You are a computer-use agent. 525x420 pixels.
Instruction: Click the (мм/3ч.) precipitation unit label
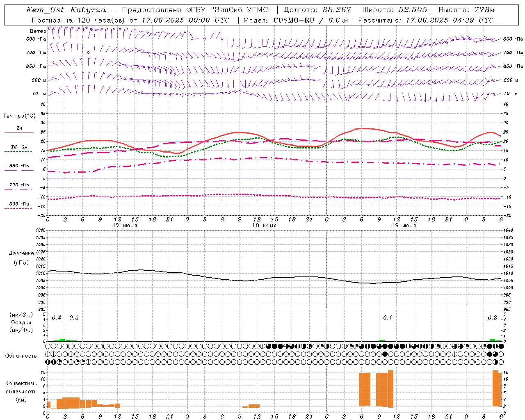click(x=21, y=315)
